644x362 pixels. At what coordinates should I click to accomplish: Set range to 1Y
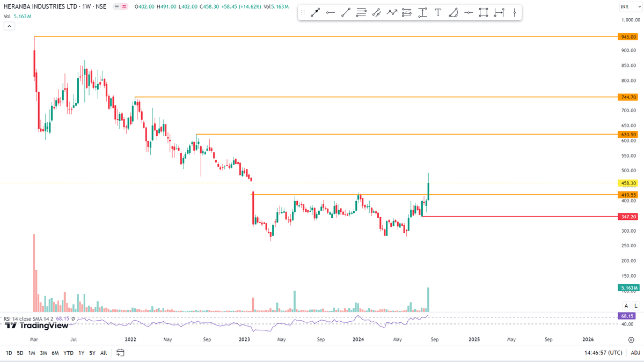[81, 353]
